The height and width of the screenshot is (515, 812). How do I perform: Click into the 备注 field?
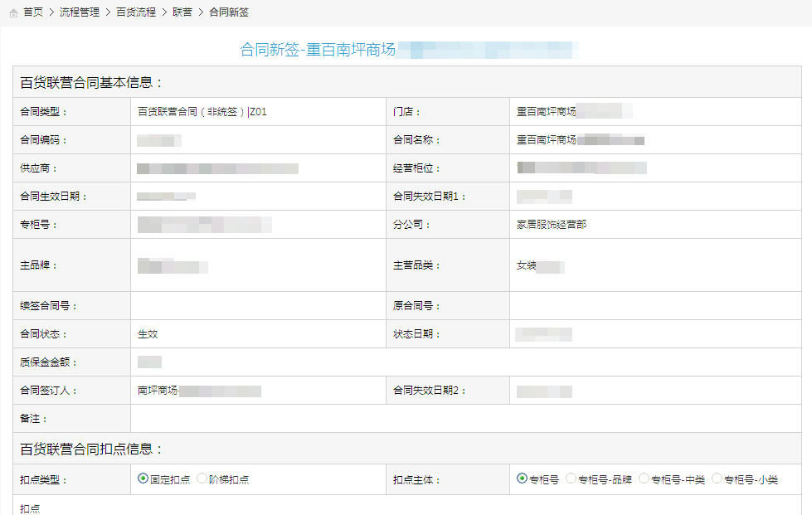pos(464,419)
